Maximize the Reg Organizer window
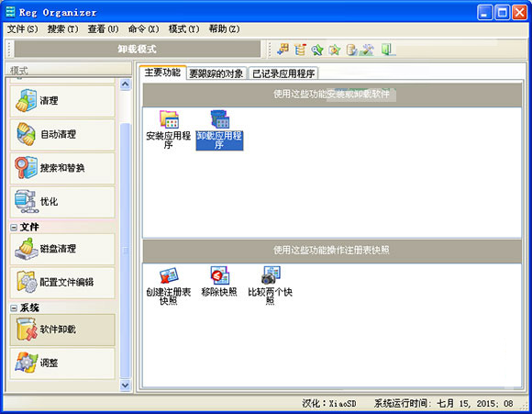 point(502,13)
